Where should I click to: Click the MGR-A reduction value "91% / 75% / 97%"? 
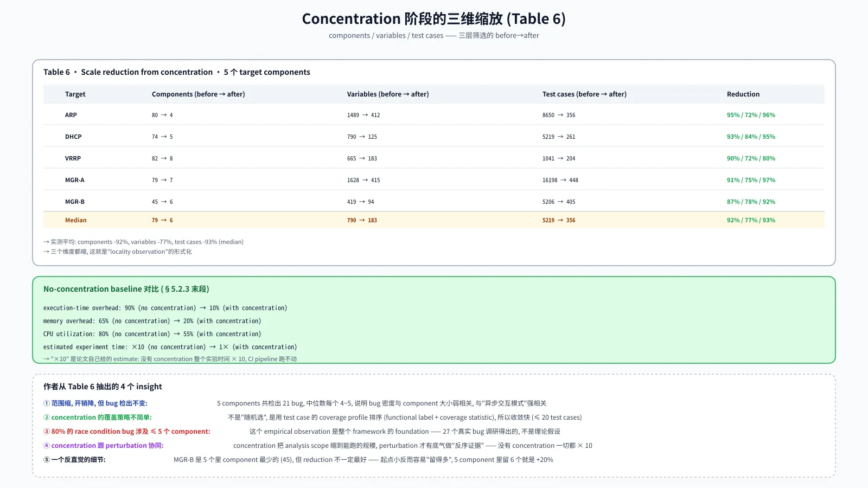click(751, 180)
